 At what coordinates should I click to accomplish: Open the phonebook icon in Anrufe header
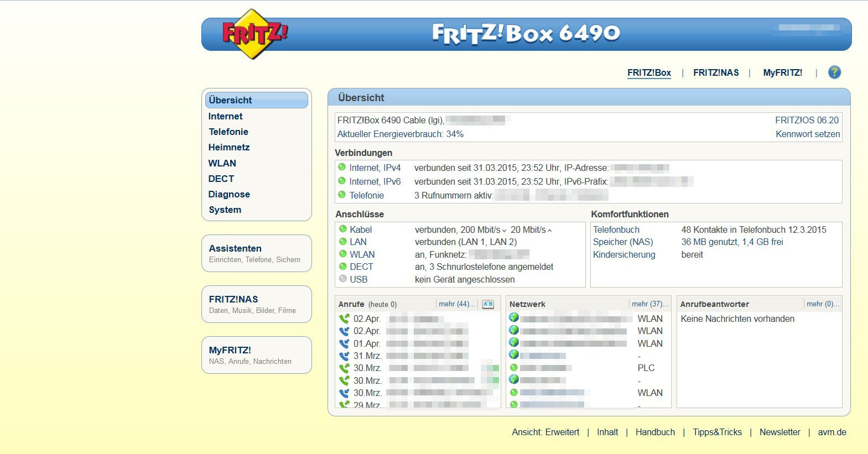pos(488,304)
